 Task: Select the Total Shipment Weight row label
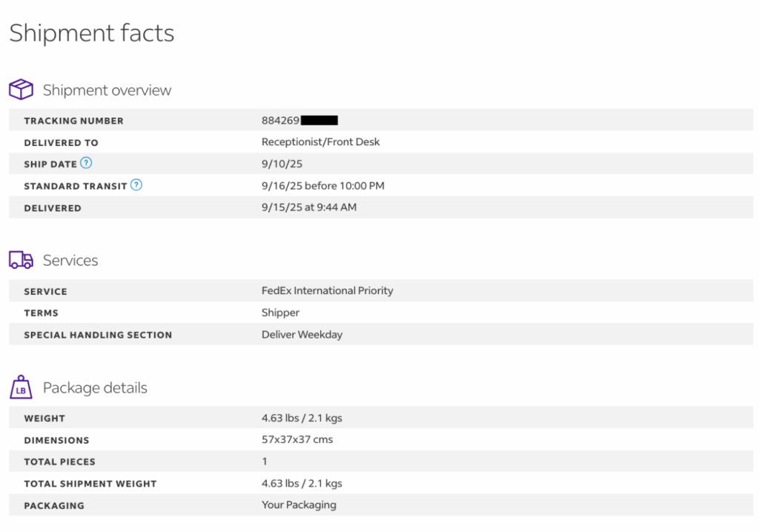(90, 484)
